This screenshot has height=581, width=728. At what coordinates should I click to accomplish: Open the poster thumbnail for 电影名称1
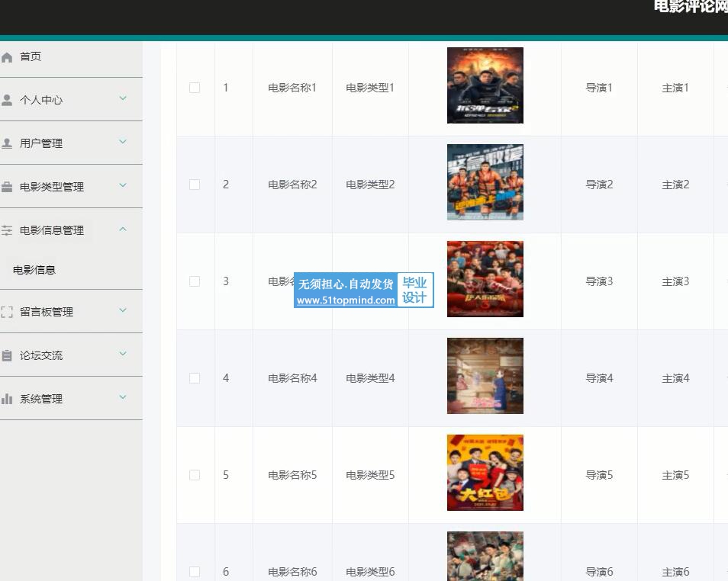485,85
